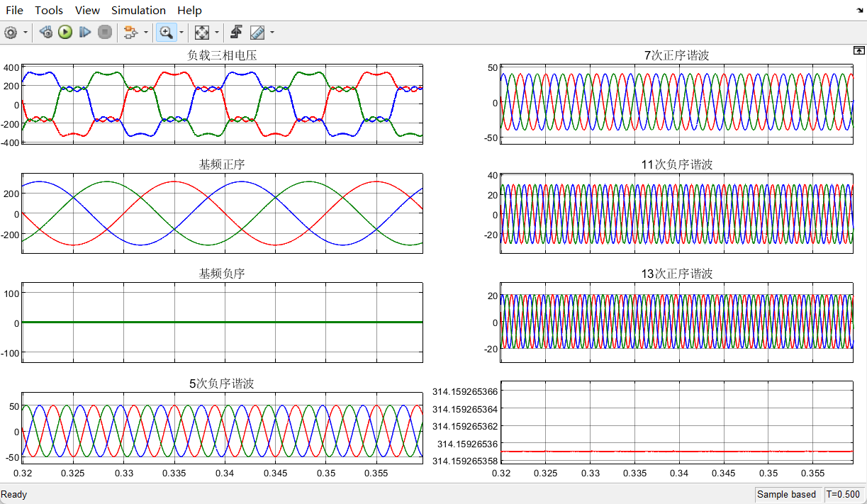Toggle the zoom magnifier tool

click(166, 32)
